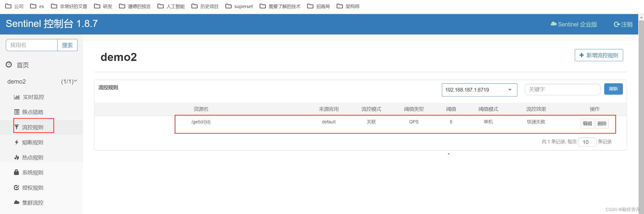Viewport: 644px width, 214px height.
Task: Click the Sentinel 控制台 1.8.7 title
Action: point(52,24)
